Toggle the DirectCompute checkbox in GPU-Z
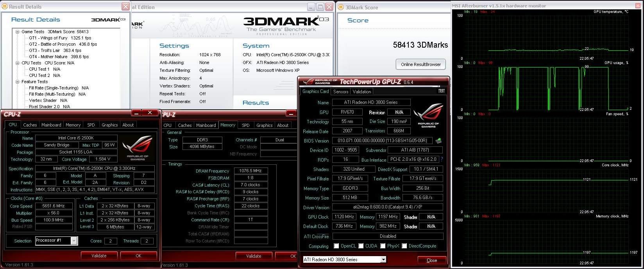 [x=404, y=246]
